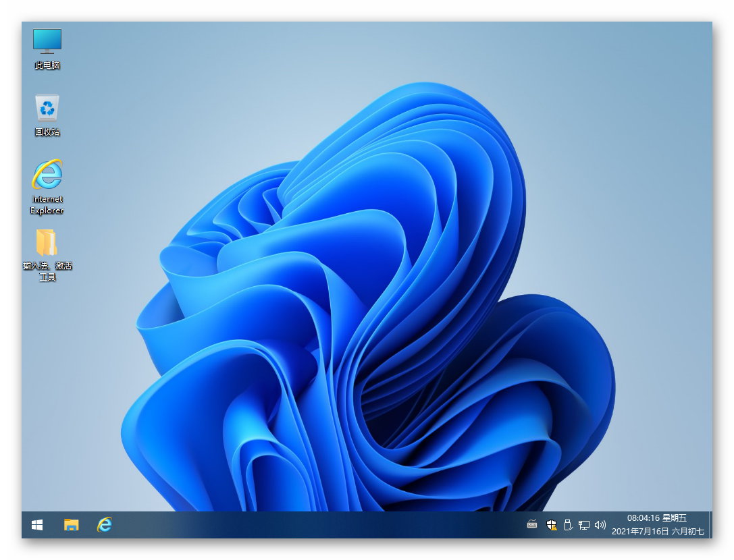Click the USB safely remove hardware icon
Image resolution: width=734 pixels, height=560 pixels.
[568, 525]
